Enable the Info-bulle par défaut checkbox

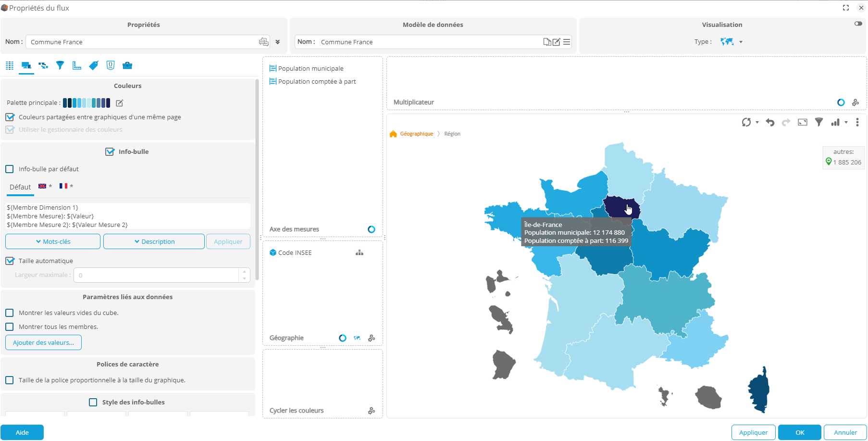(9, 169)
